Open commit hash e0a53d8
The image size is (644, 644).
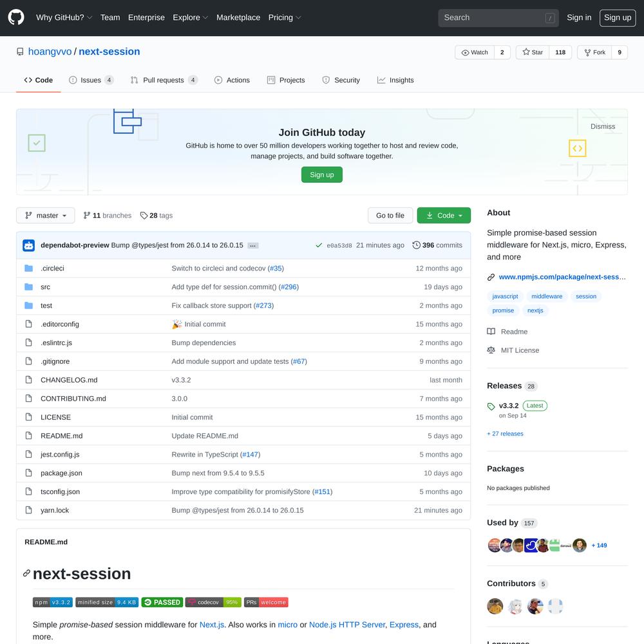click(339, 245)
